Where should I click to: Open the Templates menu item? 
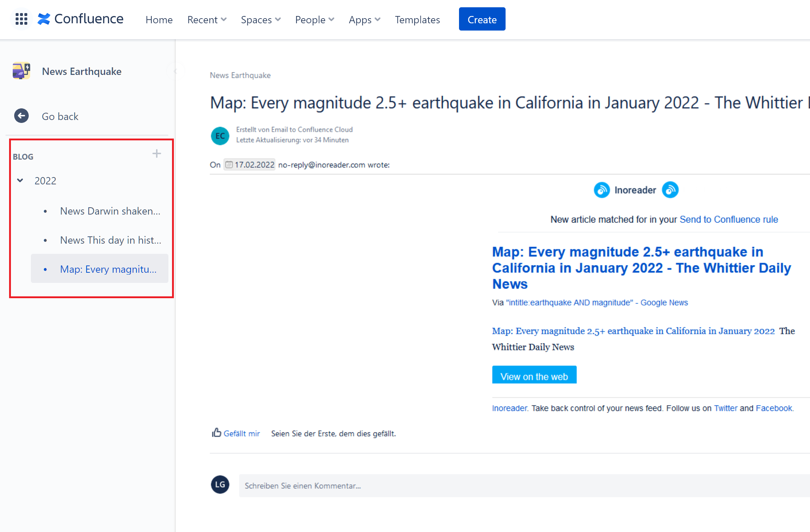click(417, 20)
